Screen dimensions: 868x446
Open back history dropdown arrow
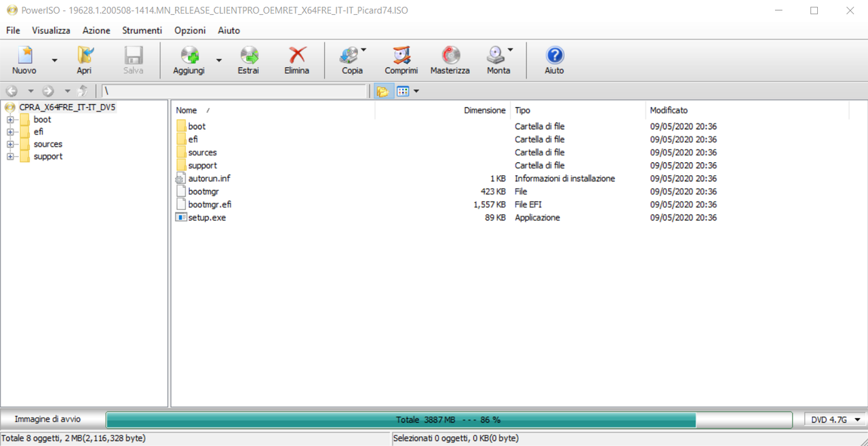(x=31, y=91)
